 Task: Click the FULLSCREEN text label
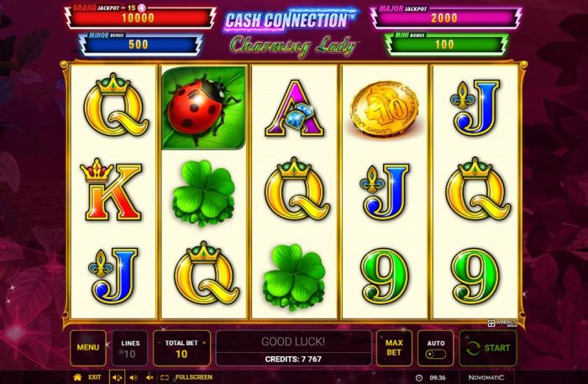click(194, 377)
